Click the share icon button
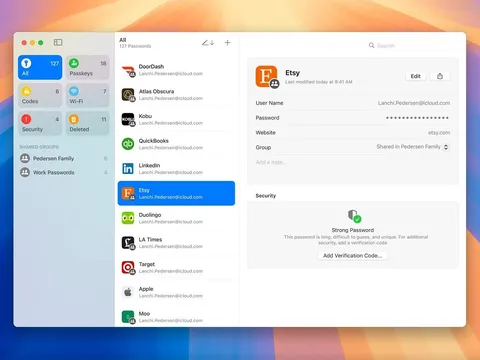This screenshot has width=480, height=360. tap(440, 76)
